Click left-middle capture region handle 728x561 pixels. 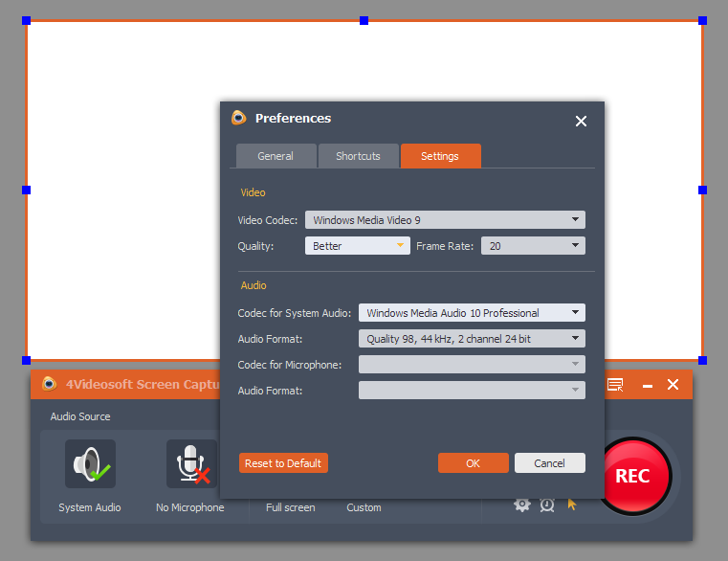point(27,191)
